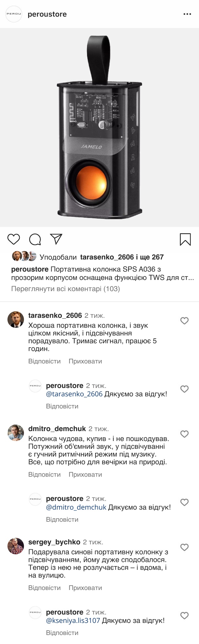This screenshot has width=199, height=644.
Task: Like tarasenko_2606's comment
Action: tap(185, 321)
